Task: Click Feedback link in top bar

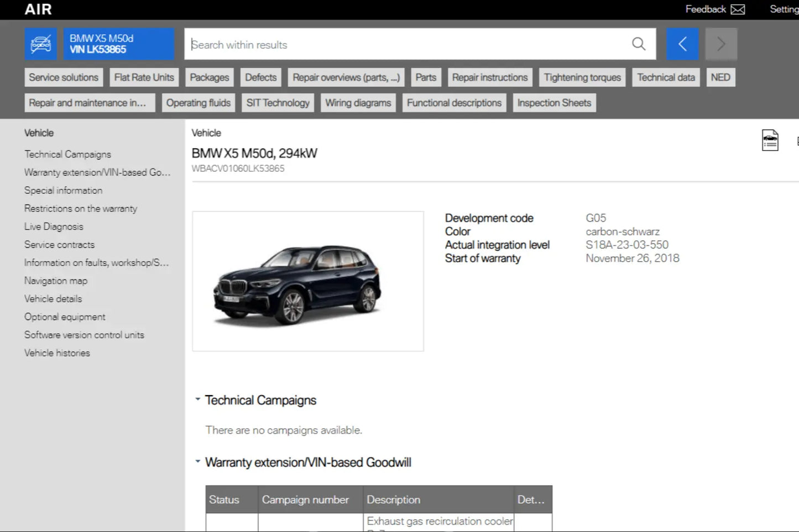Action: click(706, 9)
